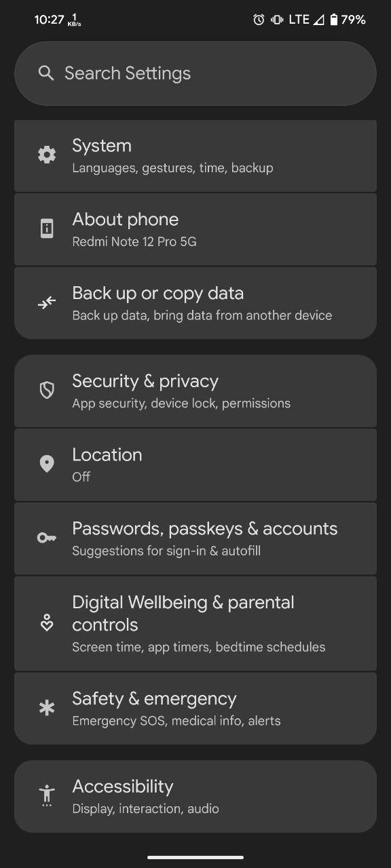The image size is (391, 868).
Task: Open Security & privacy settings
Action: point(195,391)
